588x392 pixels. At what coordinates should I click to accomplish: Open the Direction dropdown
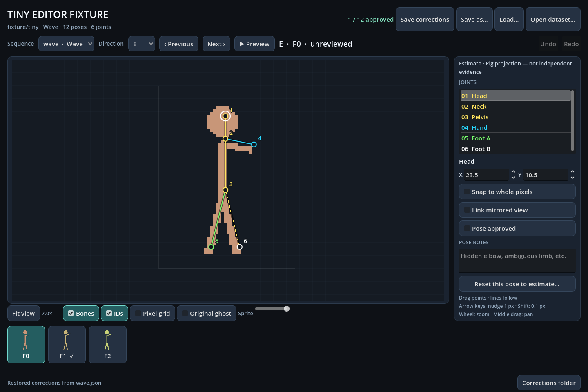(142, 44)
